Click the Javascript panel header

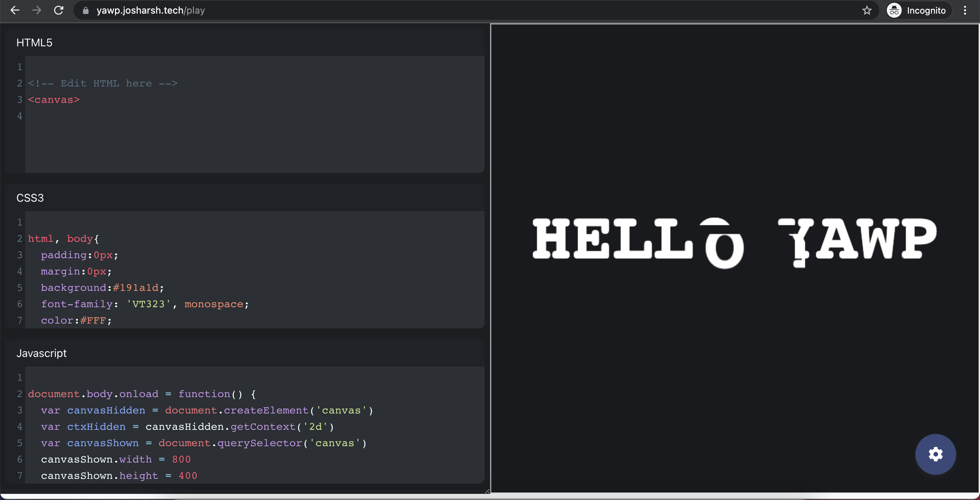tap(42, 354)
